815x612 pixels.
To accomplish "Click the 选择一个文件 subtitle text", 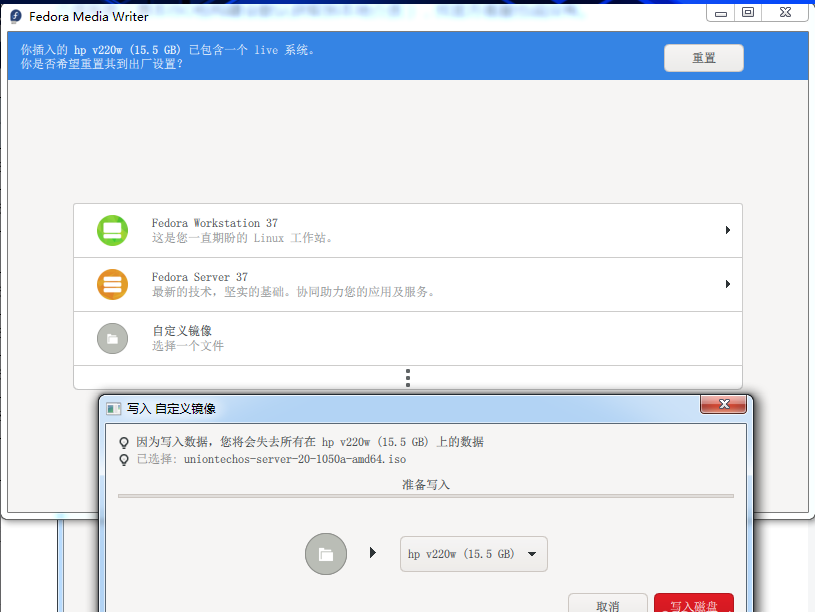I will 188,346.
